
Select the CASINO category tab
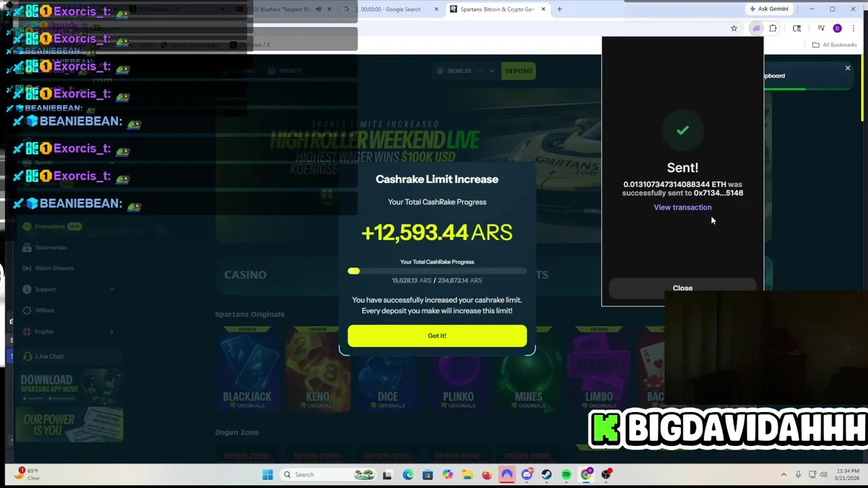[245, 274]
